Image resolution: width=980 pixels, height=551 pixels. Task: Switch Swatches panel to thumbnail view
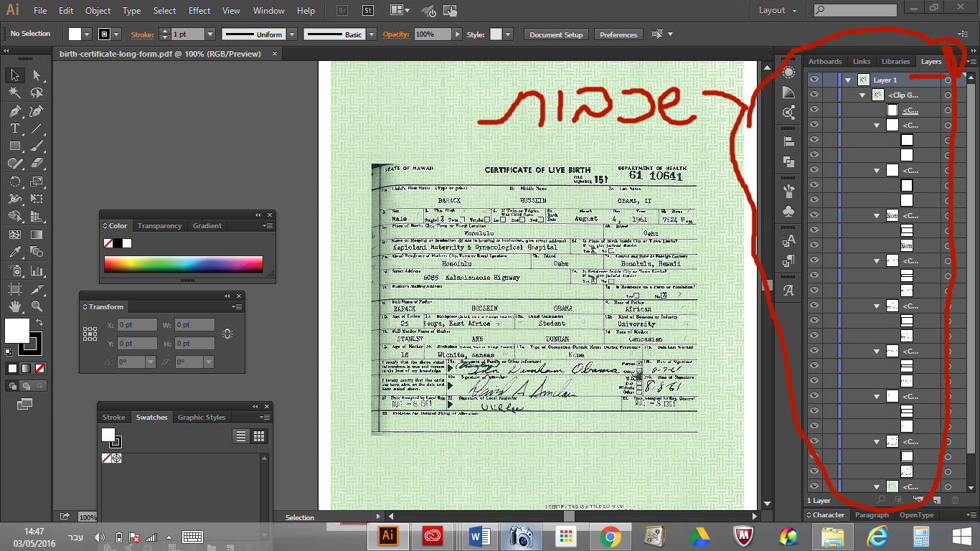pos(259,436)
